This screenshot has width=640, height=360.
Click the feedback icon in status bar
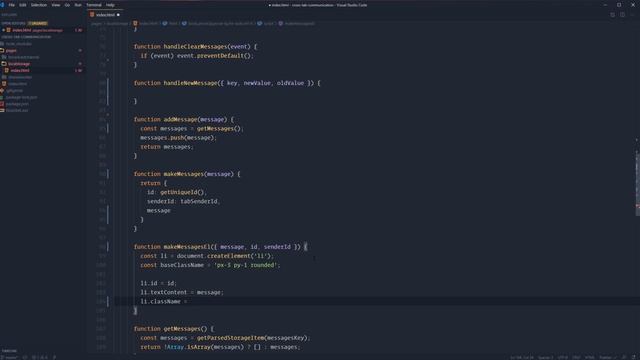tap(625, 358)
